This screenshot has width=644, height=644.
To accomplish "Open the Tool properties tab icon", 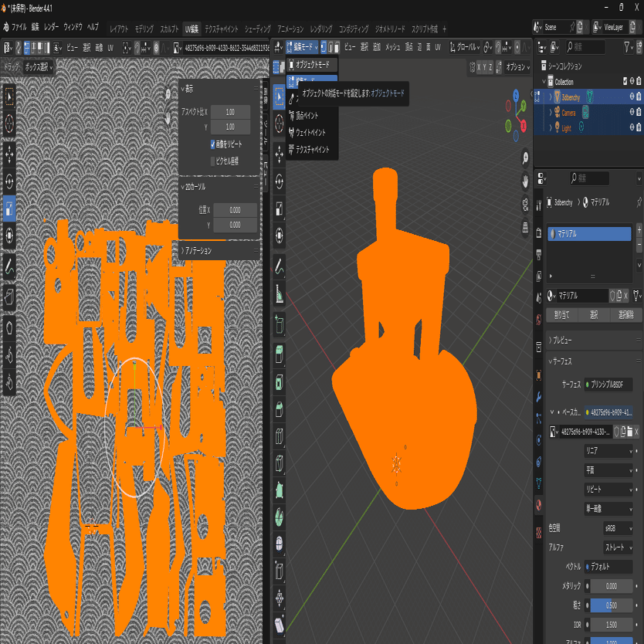I will coord(539,205).
